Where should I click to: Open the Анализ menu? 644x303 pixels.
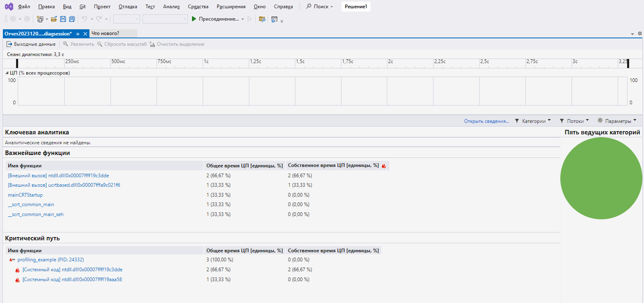pos(171,7)
